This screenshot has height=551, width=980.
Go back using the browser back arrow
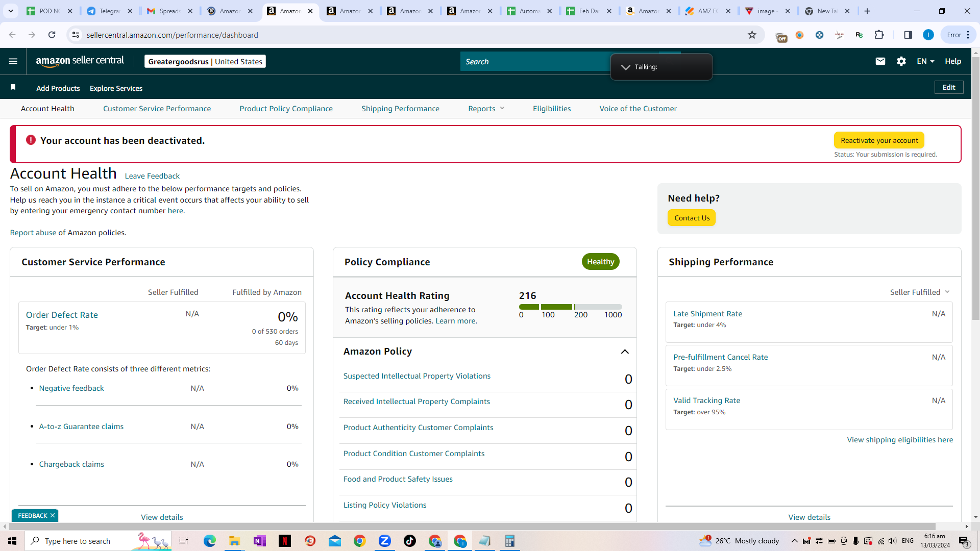12,35
